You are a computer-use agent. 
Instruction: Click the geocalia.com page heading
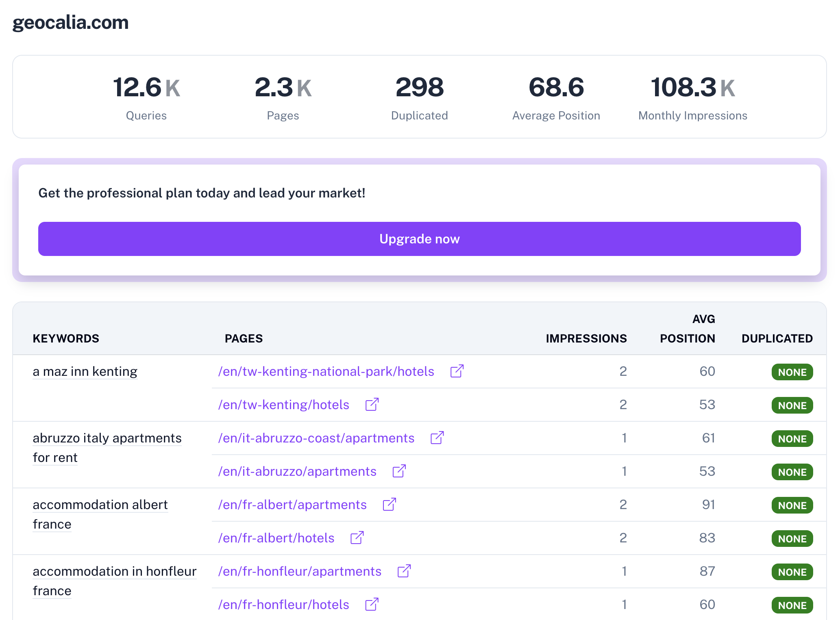click(x=70, y=22)
